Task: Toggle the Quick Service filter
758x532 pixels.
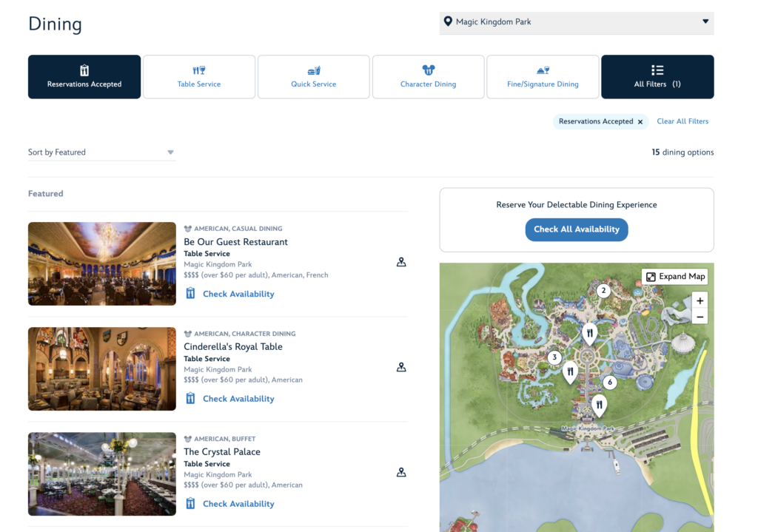Action: point(313,77)
